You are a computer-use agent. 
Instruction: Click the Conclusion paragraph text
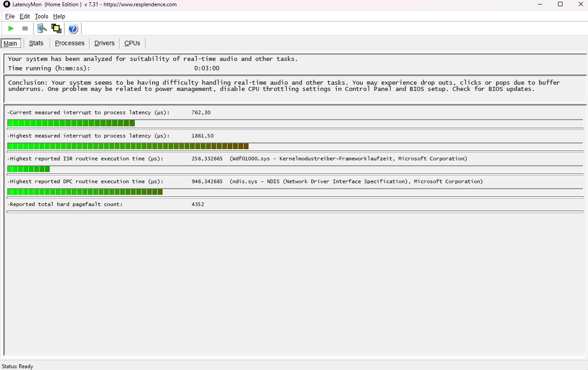pyautogui.click(x=284, y=86)
